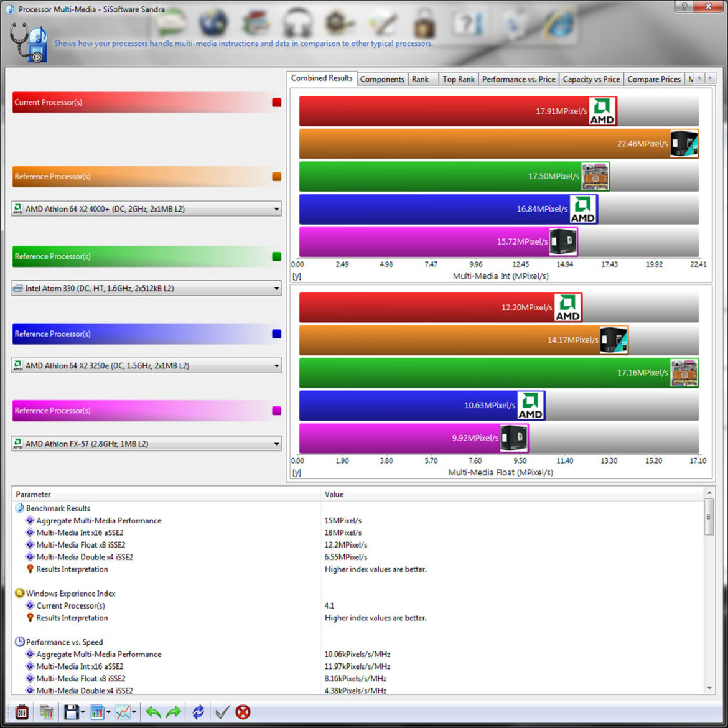Open the AMD Athlon FX-57 reference dropdown

tap(146, 444)
